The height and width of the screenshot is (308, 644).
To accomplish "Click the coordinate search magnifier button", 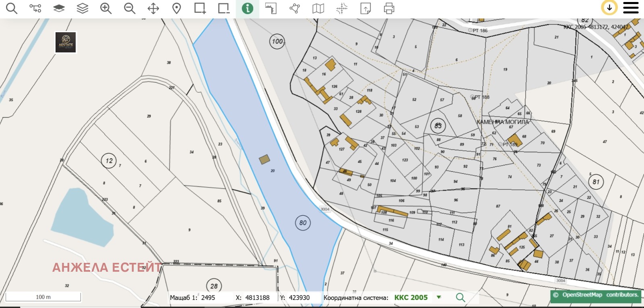I will click(460, 298).
